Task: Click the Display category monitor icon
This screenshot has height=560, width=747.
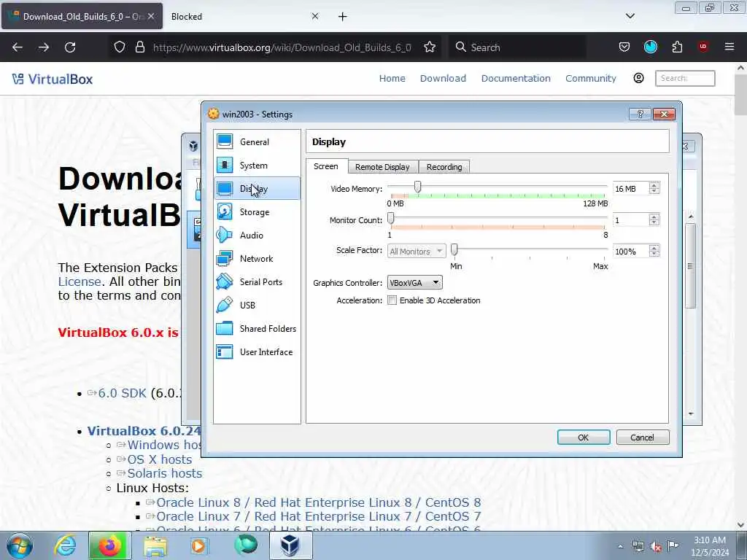Action: click(225, 188)
